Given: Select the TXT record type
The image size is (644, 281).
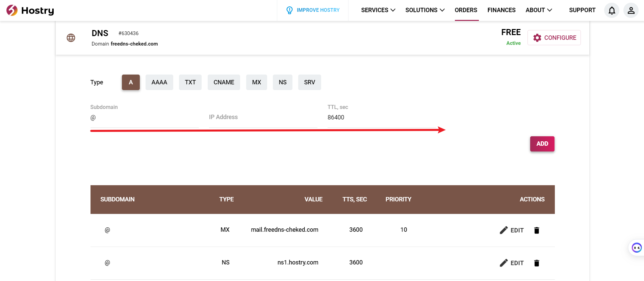Looking at the screenshot, I should 190,82.
